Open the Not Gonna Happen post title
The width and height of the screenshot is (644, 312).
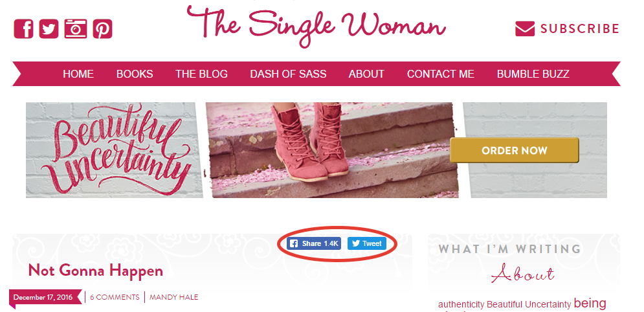point(96,271)
